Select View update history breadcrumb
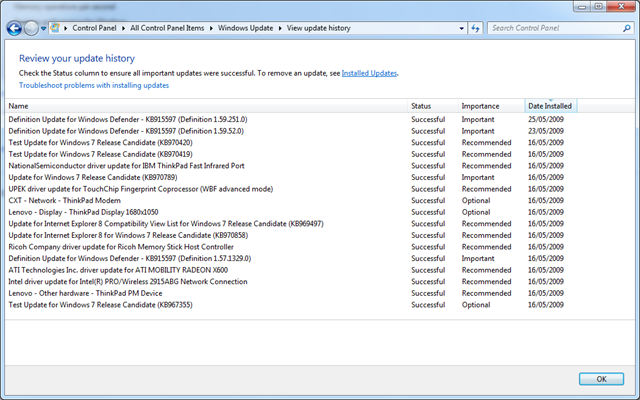The width and height of the screenshot is (640, 400). [x=318, y=28]
